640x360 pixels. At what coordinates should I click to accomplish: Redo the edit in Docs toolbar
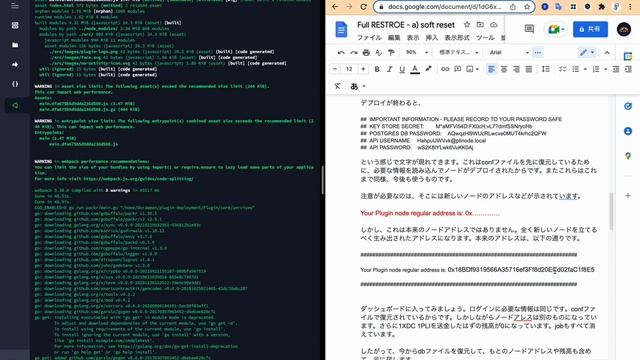click(x=354, y=53)
